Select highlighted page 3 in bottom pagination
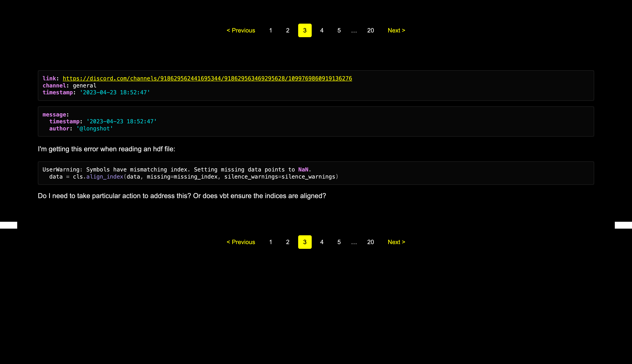Viewport: 632px width, 364px height. coord(305,242)
